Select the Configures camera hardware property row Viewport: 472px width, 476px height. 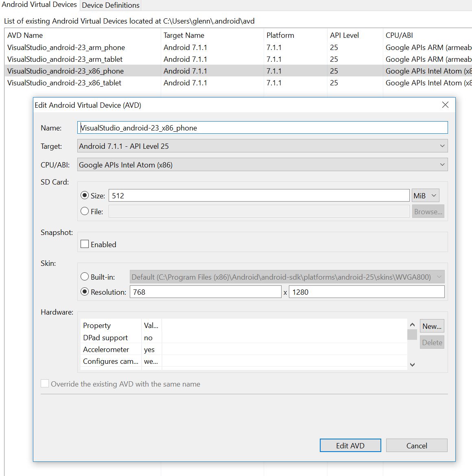[244, 361]
